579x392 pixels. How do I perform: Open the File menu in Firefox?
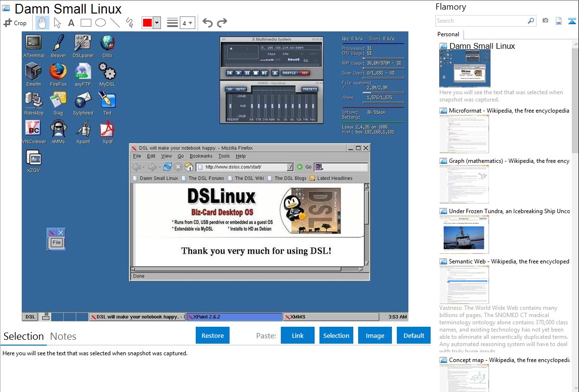(137, 156)
